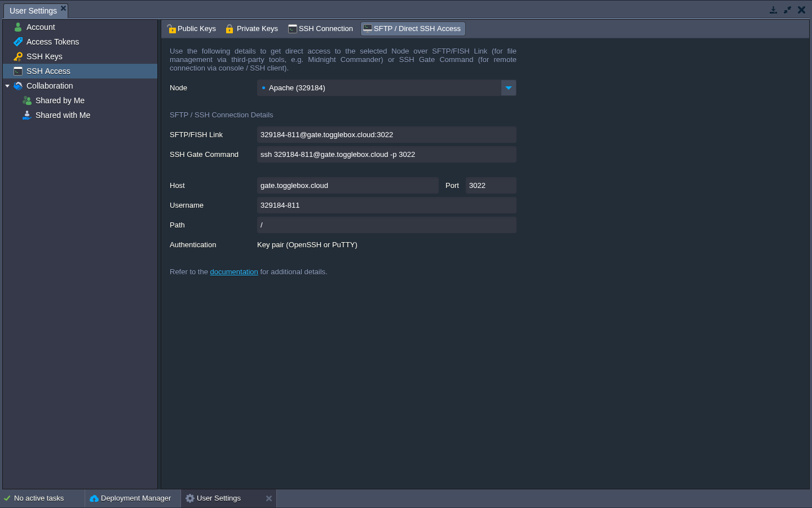Viewport: 812px width, 508px height.
Task: Click the No active tasks status button
Action: coord(42,498)
